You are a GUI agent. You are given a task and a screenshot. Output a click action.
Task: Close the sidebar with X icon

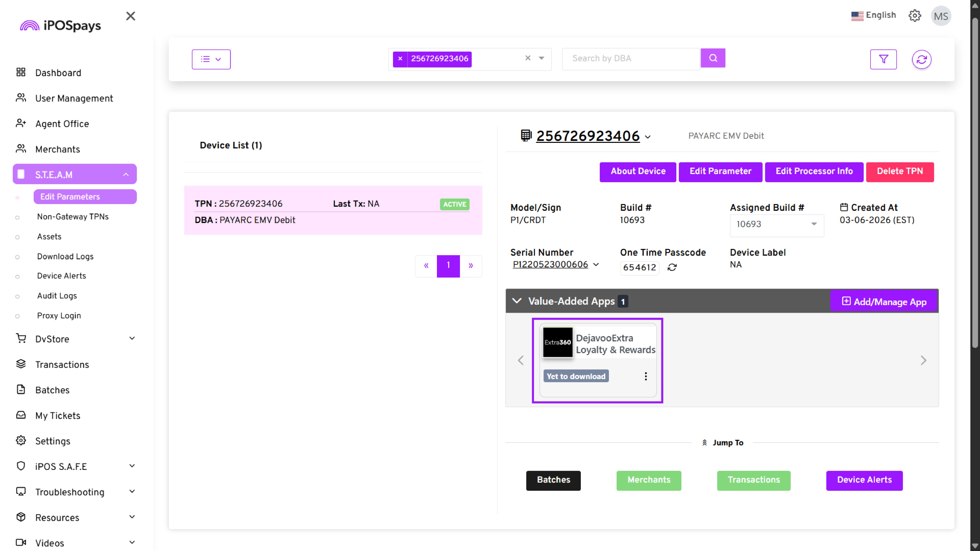click(x=130, y=16)
